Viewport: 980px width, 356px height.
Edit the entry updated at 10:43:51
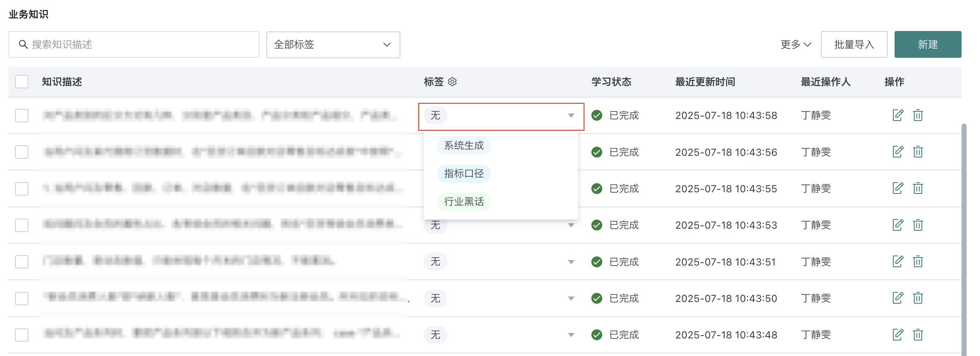point(897,262)
